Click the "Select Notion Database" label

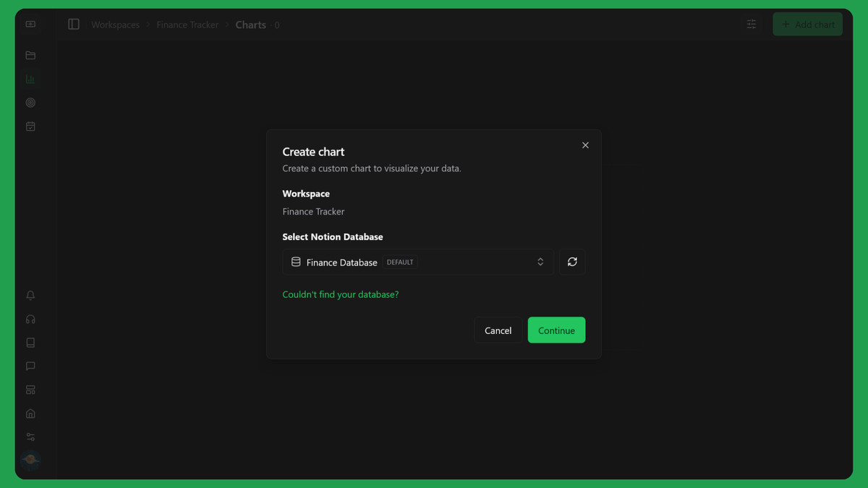click(333, 237)
